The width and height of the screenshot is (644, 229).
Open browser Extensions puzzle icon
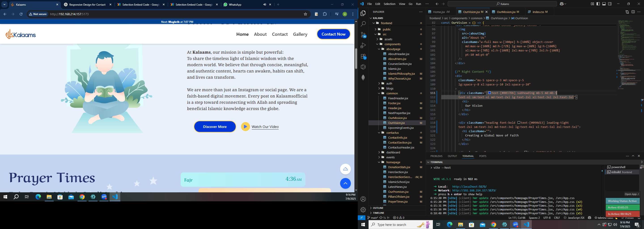pos(325,14)
